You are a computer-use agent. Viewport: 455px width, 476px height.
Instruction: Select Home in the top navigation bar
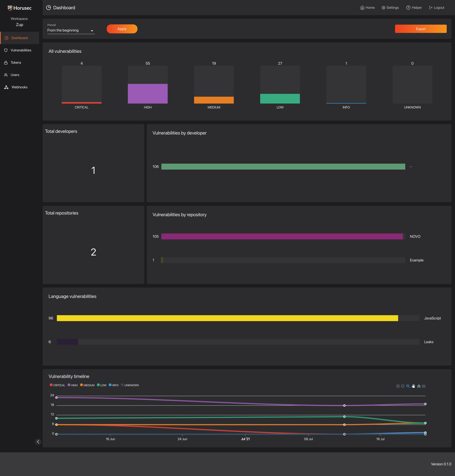click(x=367, y=7)
